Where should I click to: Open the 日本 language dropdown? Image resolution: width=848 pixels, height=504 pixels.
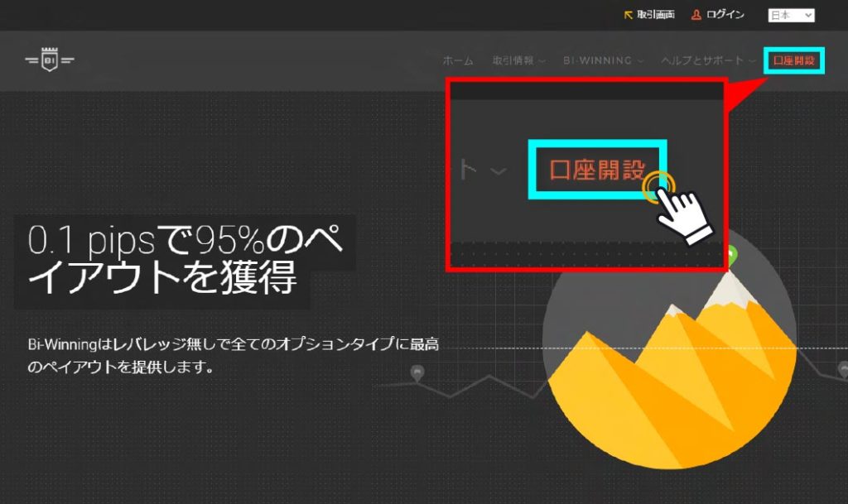pos(792,15)
